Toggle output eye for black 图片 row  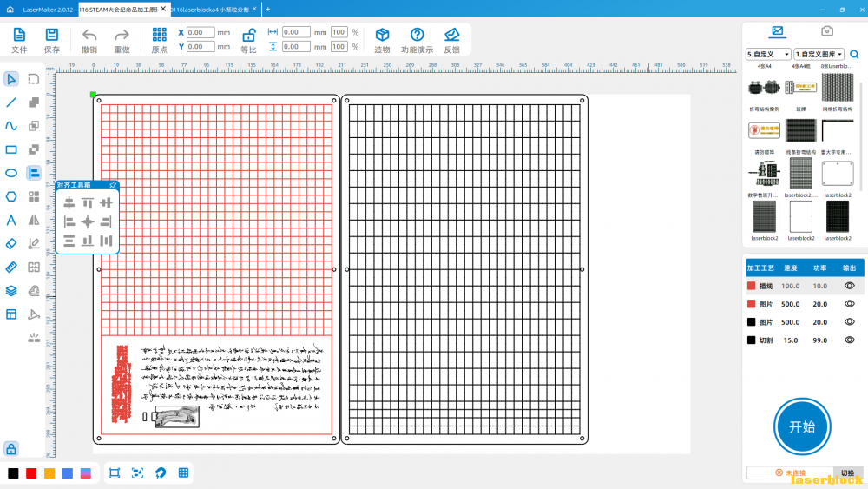point(849,321)
